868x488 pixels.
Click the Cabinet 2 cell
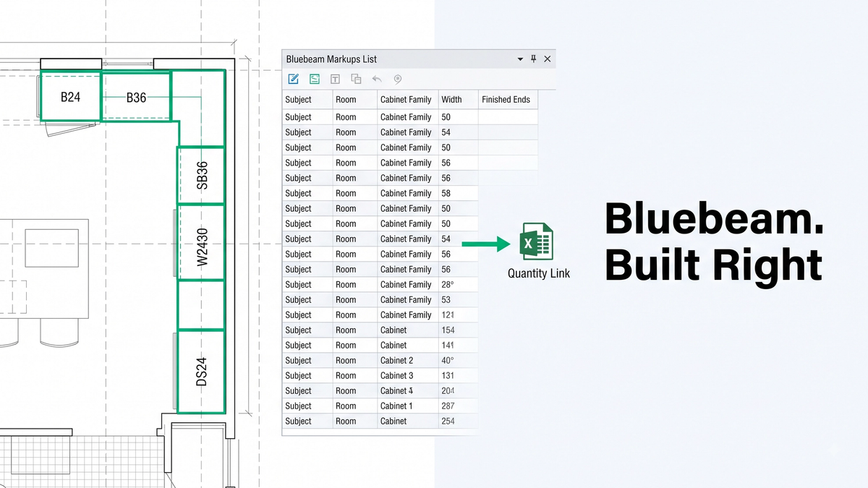pos(408,361)
